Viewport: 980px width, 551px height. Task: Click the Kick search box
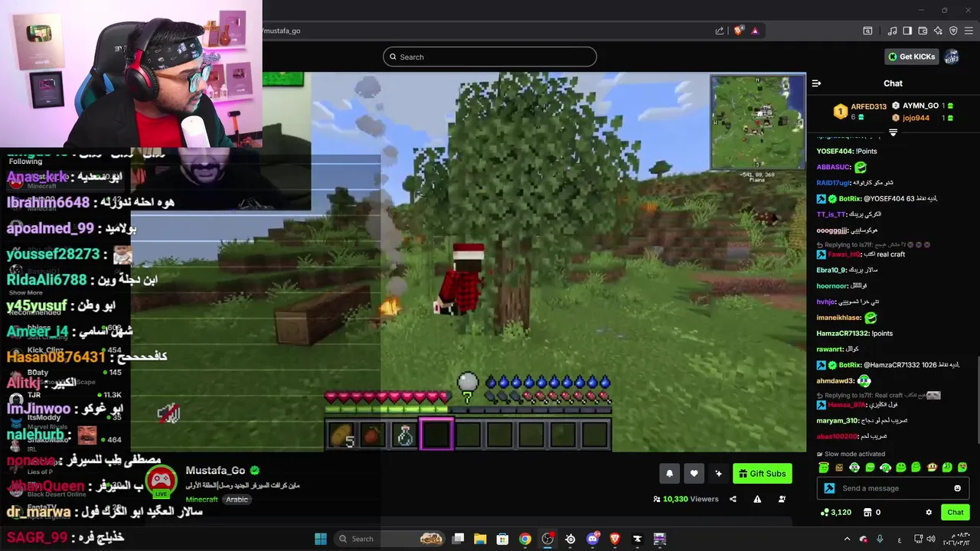(490, 57)
